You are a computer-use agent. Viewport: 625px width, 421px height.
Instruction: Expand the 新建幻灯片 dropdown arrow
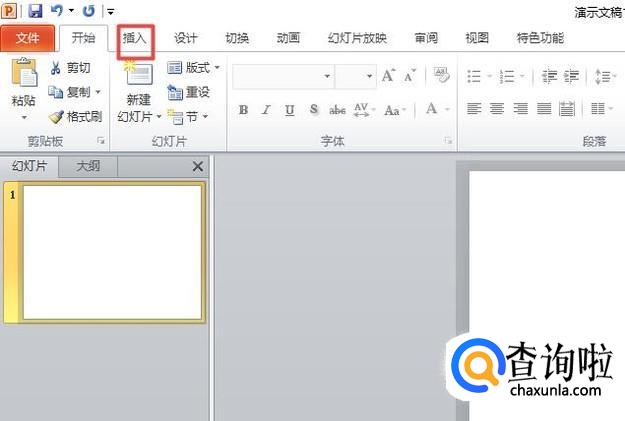[x=159, y=116]
